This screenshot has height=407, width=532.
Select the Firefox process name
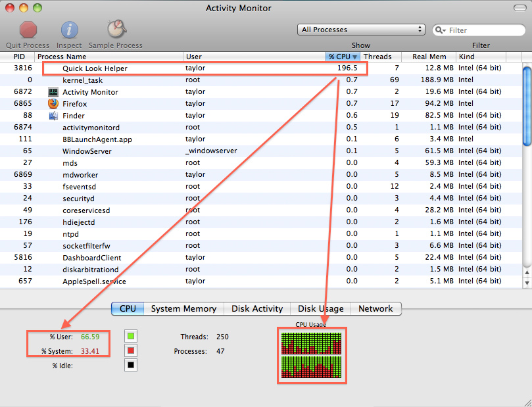coord(75,104)
